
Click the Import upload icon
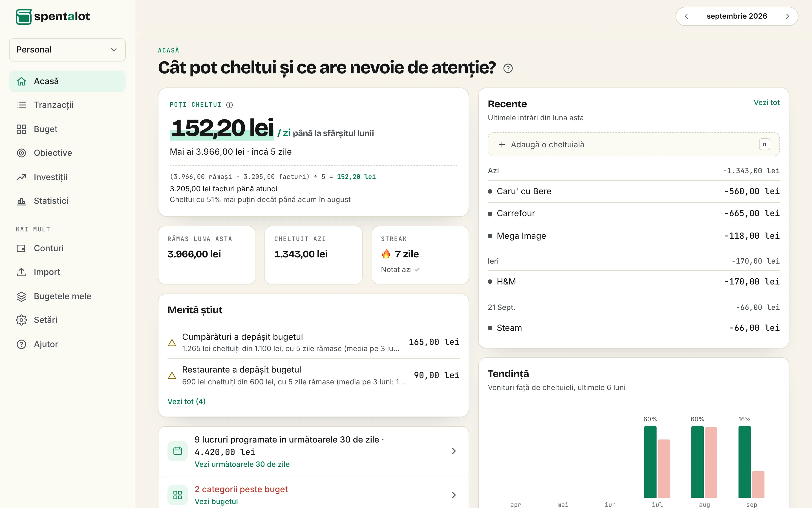[21, 272]
